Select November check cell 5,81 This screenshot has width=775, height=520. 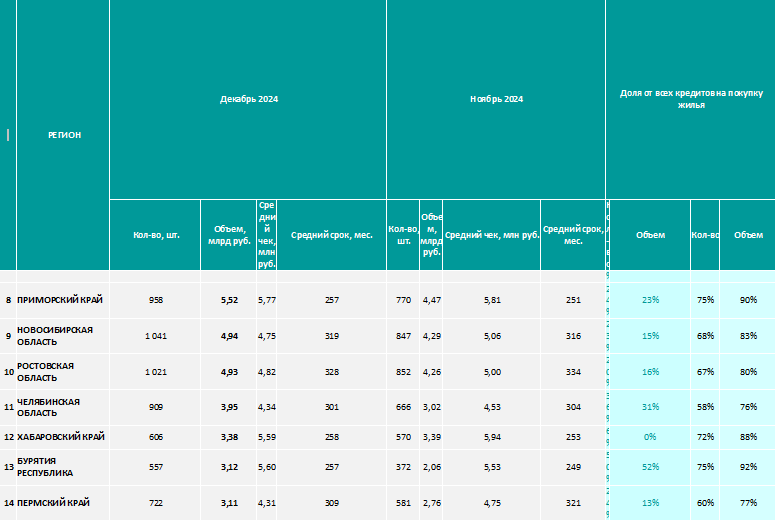click(x=492, y=300)
